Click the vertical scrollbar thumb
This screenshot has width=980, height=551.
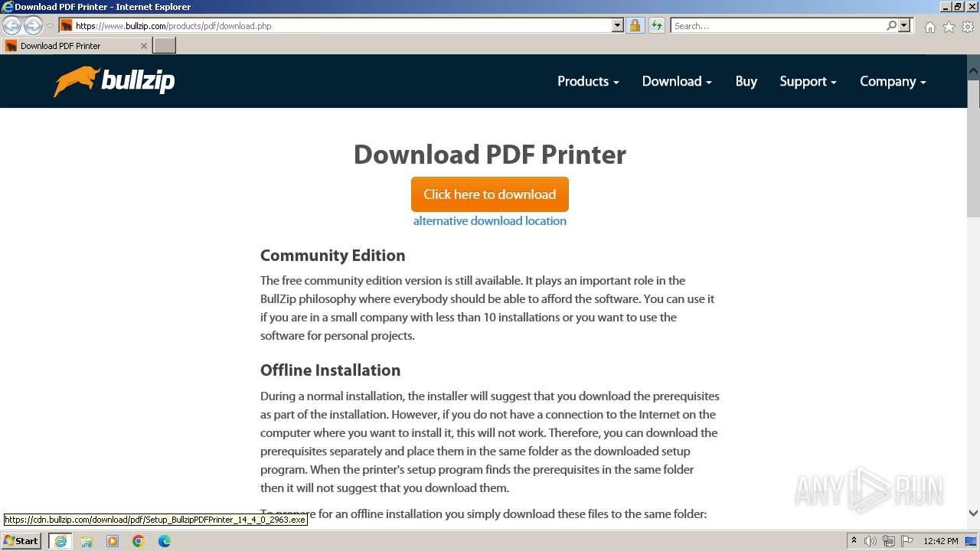click(973, 148)
